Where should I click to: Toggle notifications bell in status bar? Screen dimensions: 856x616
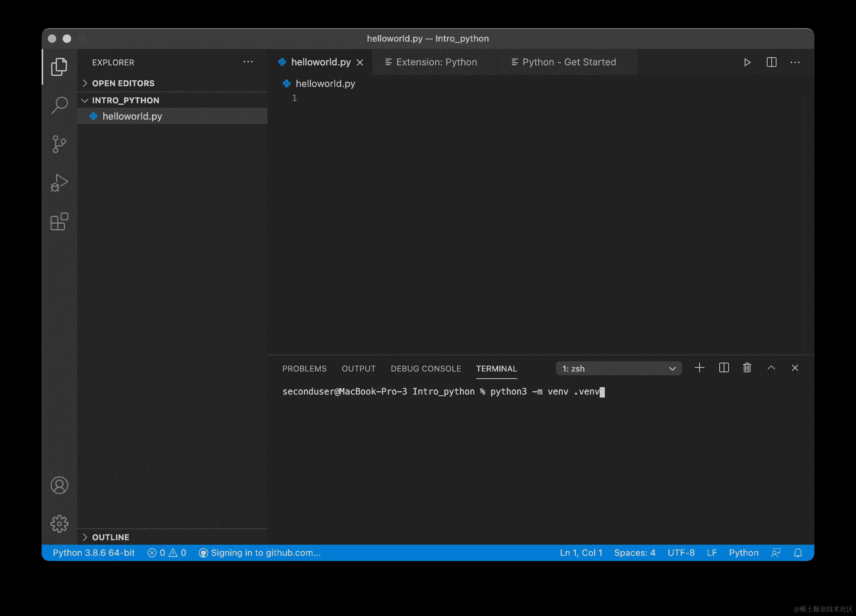click(798, 553)
